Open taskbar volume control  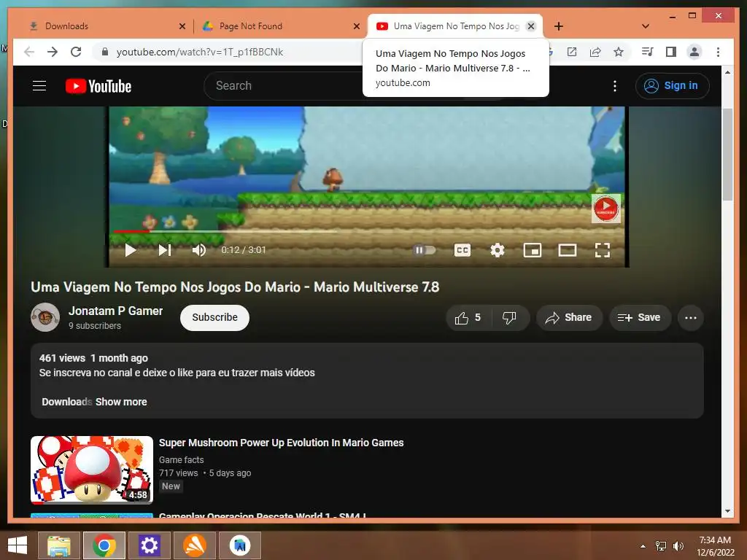click(678, 546)
